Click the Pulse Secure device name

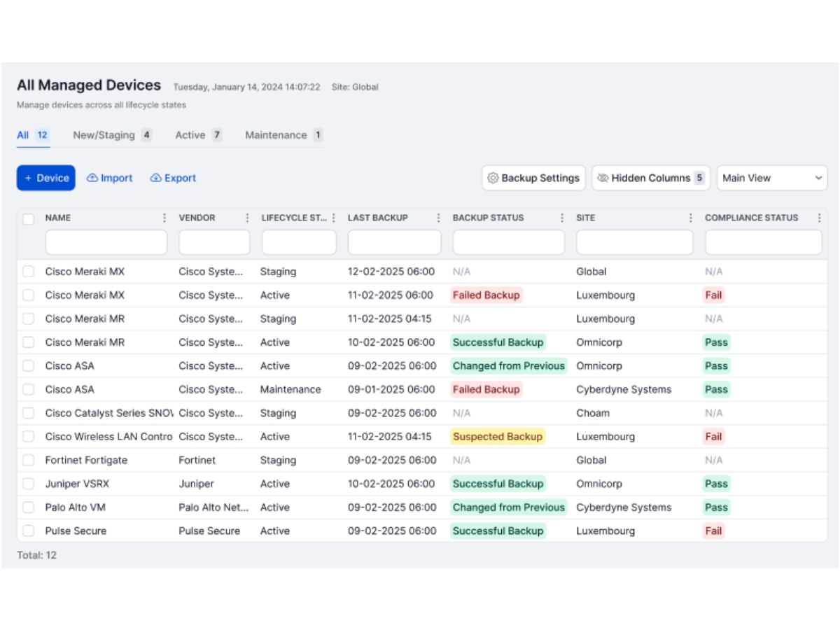[x=76, y=531]
